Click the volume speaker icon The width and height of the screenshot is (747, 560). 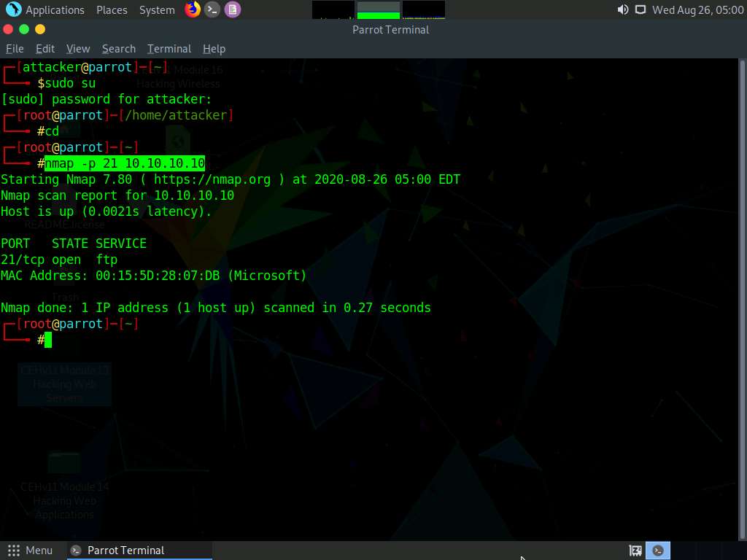(x=622, y=9)
